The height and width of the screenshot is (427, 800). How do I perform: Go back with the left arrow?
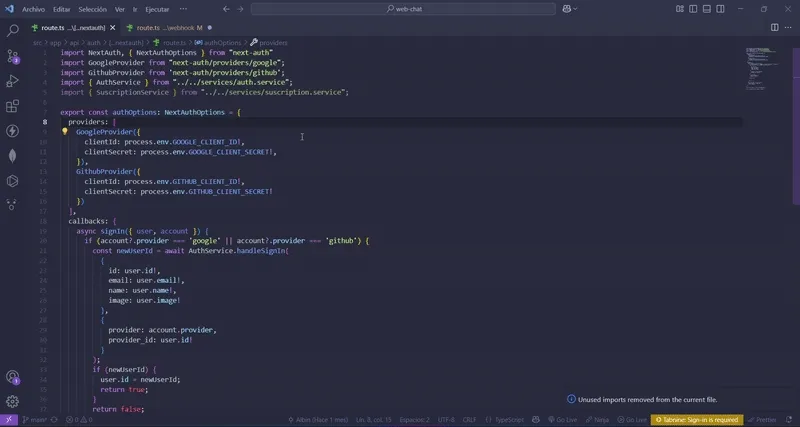coord(226,9)
